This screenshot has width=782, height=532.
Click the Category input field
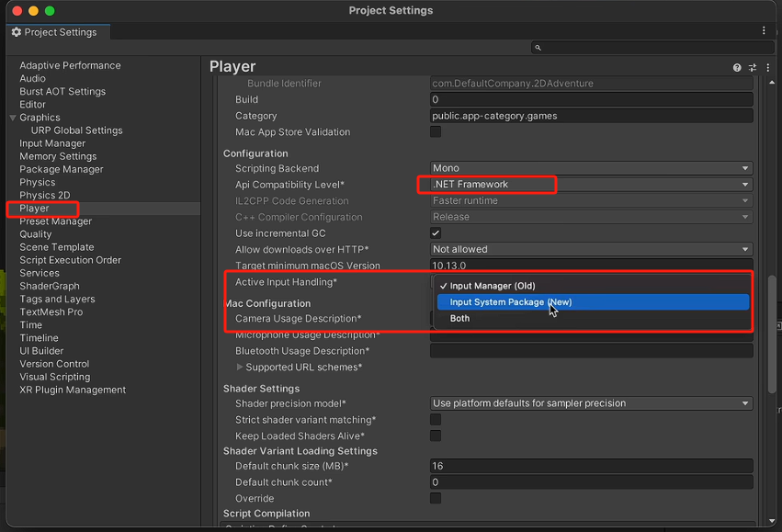click(592, 116)
